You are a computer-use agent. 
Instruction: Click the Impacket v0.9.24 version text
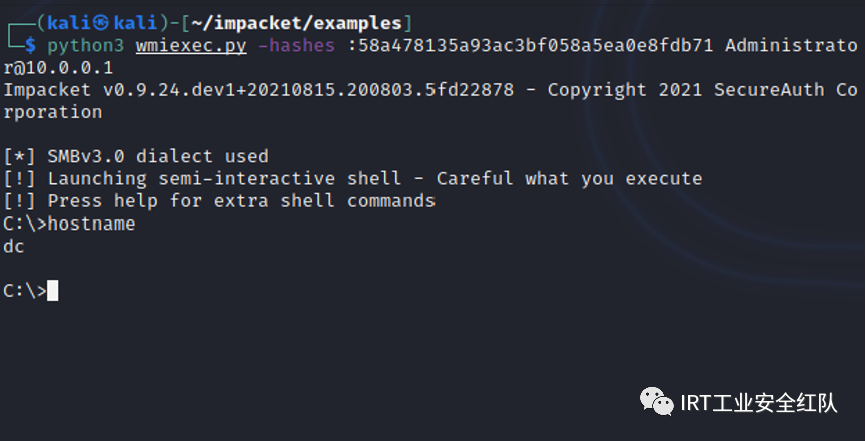tap(258, 90)
